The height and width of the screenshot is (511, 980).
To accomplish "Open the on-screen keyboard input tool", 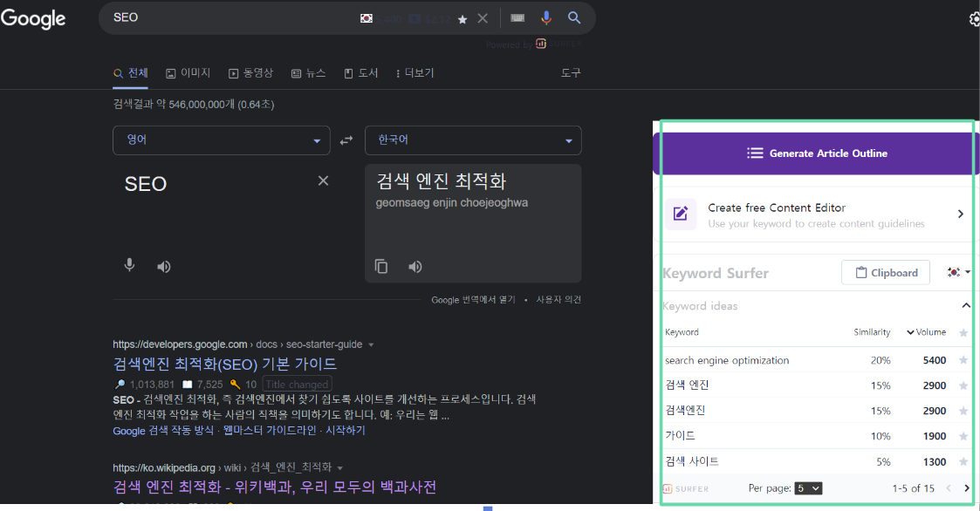I will pos(517,18).
